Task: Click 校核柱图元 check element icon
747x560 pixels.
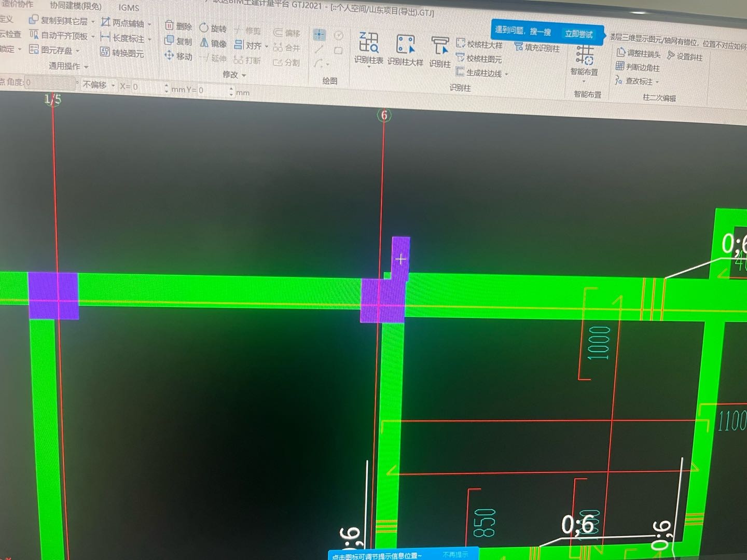Action: (460, 58)
